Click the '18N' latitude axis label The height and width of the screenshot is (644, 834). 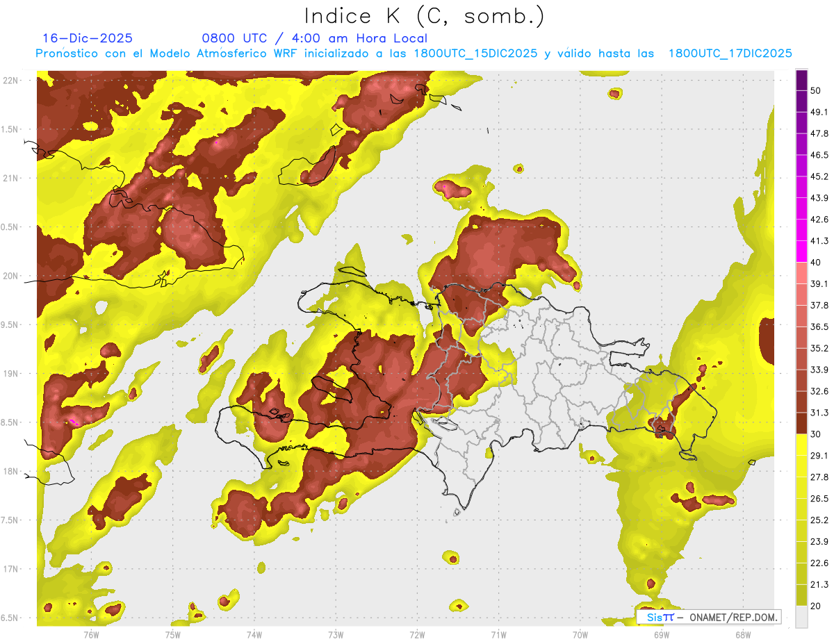11,472
